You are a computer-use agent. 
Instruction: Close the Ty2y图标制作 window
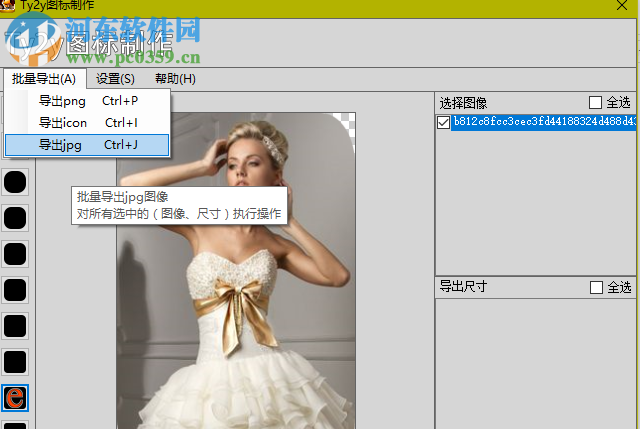pos(622,5)
